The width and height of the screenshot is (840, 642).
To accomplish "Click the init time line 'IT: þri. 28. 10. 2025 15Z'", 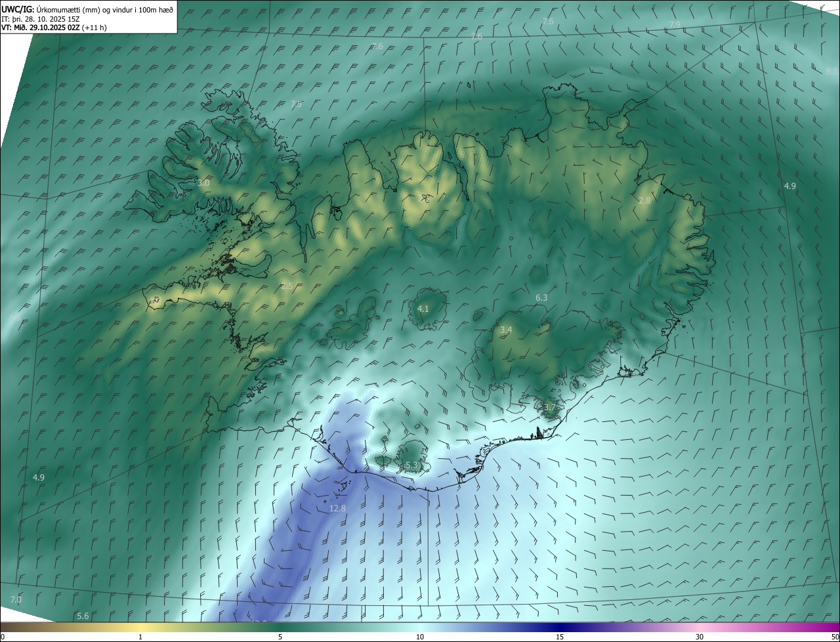I will (41, 19).
